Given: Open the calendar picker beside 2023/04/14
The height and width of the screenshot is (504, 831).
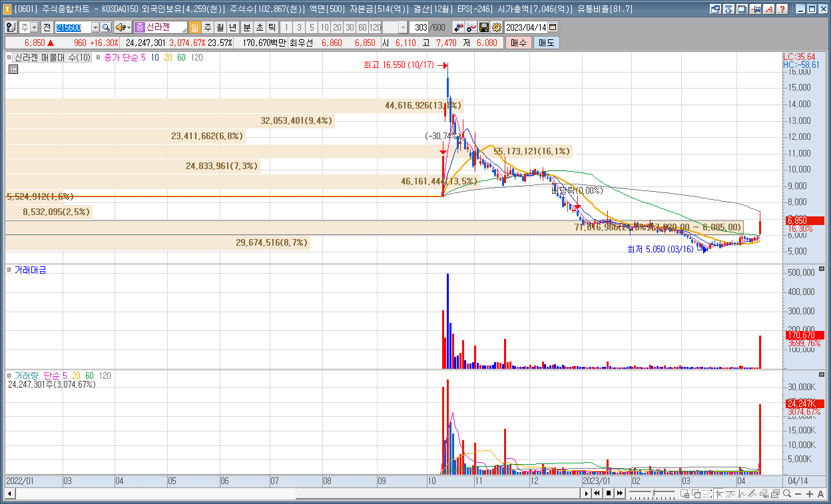Looking at the screenshot, I should [x=553, y=27].
